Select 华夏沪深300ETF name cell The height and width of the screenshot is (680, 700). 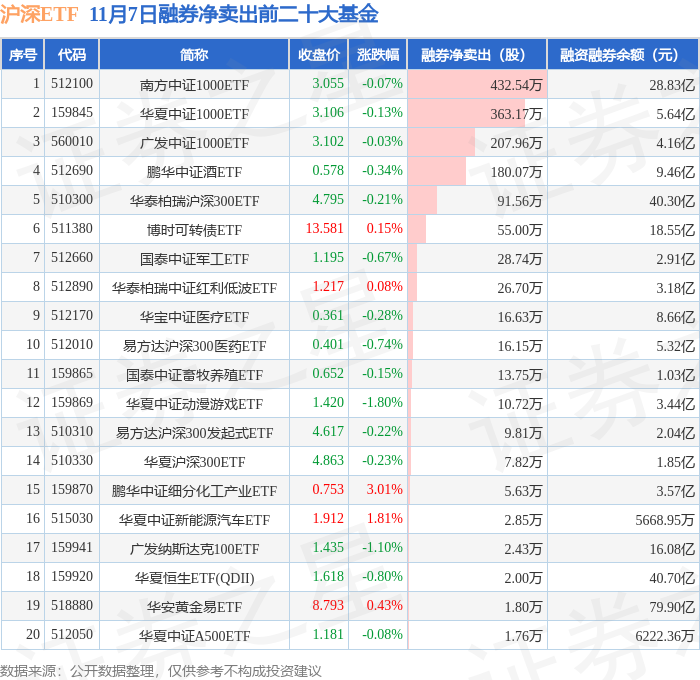point(194,462)
